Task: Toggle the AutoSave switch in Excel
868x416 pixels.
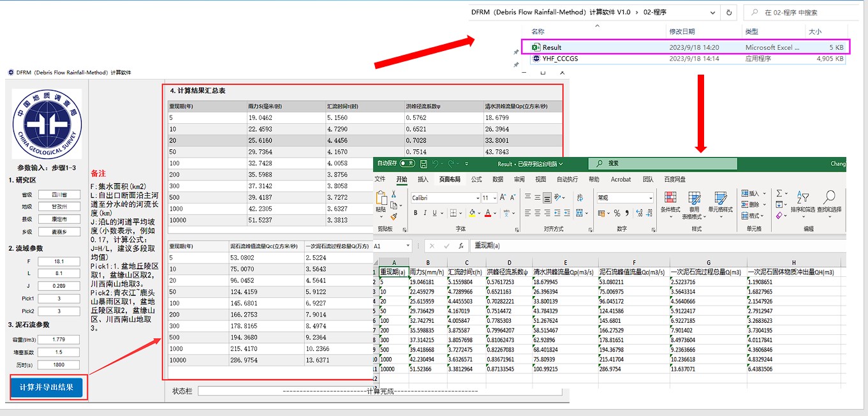Action: [x=406, y=164]
